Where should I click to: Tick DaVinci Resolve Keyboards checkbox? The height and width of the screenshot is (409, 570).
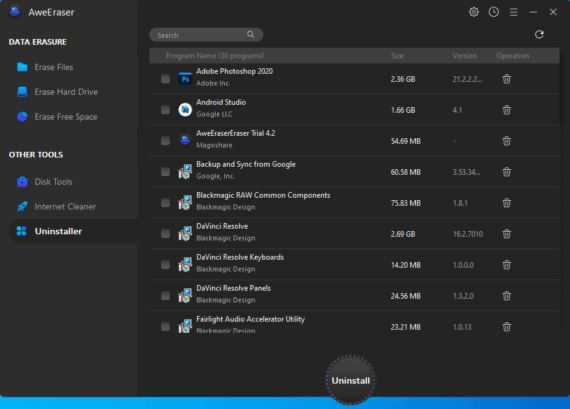(x=165, y=265)
